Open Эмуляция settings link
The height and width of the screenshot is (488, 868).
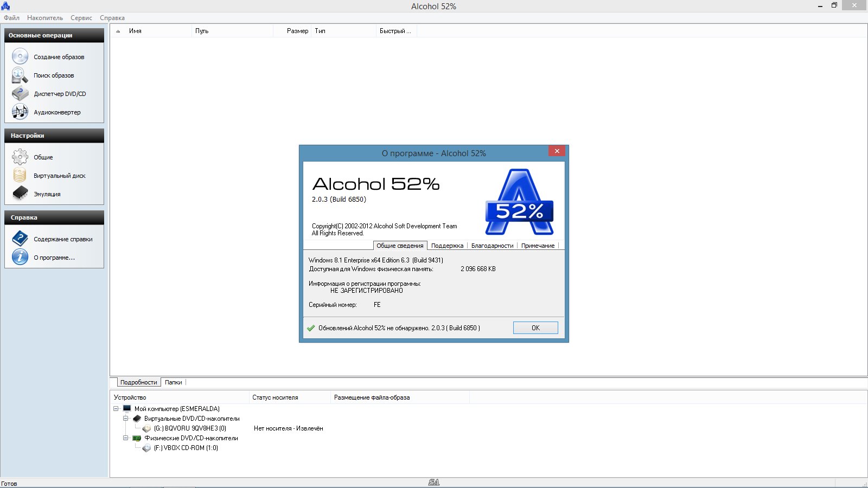47,194
